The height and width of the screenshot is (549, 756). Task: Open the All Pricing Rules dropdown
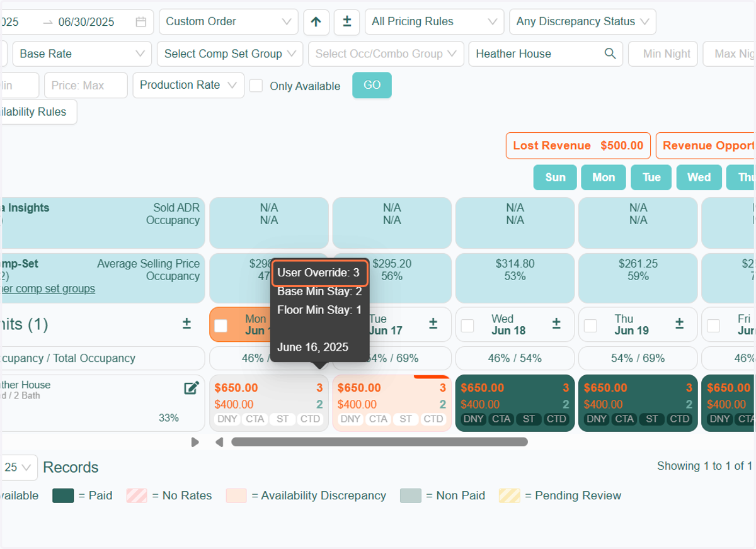click(435, 22)
